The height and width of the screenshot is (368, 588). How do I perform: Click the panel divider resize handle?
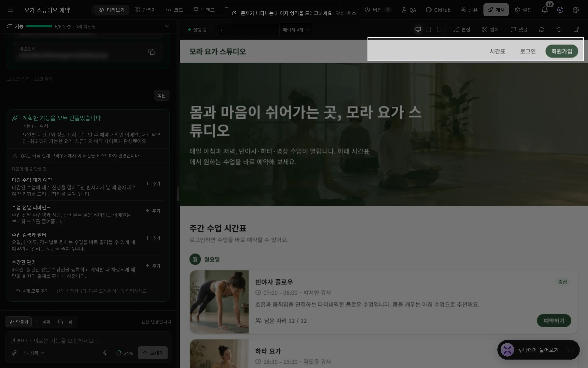[x=178, y=193]
